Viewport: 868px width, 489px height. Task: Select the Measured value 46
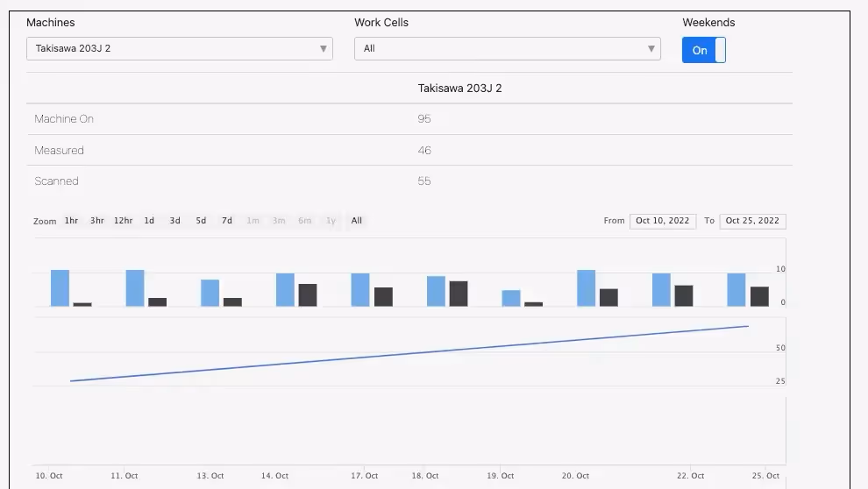[424, 151]
